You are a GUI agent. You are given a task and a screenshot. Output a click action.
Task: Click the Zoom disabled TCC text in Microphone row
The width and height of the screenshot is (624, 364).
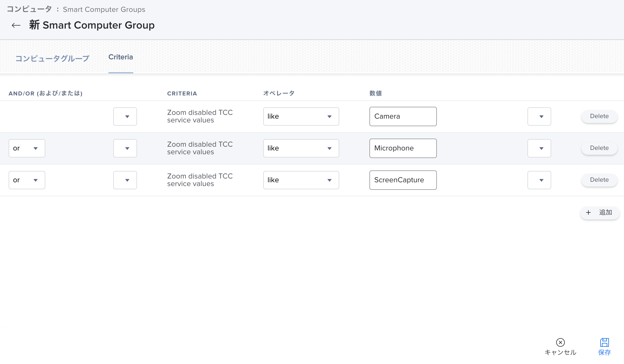pyautogui.click(x=200, y=148)
